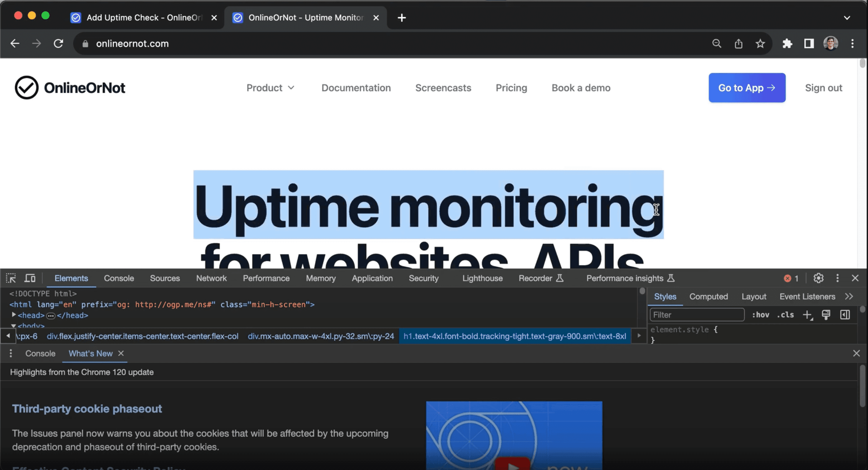Image resolution: width=868 pixels, height=470 pixels.
Task: Toggle the device toolbar emulation icon
Action: tap(30, 278)
